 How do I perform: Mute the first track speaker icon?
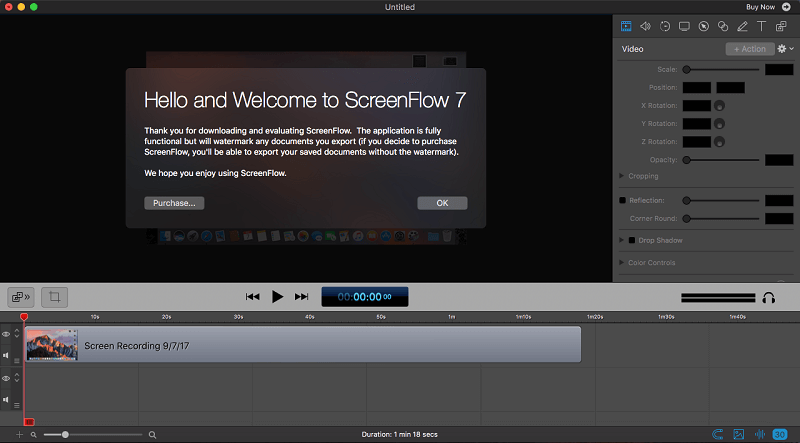[x=6, y=355]
